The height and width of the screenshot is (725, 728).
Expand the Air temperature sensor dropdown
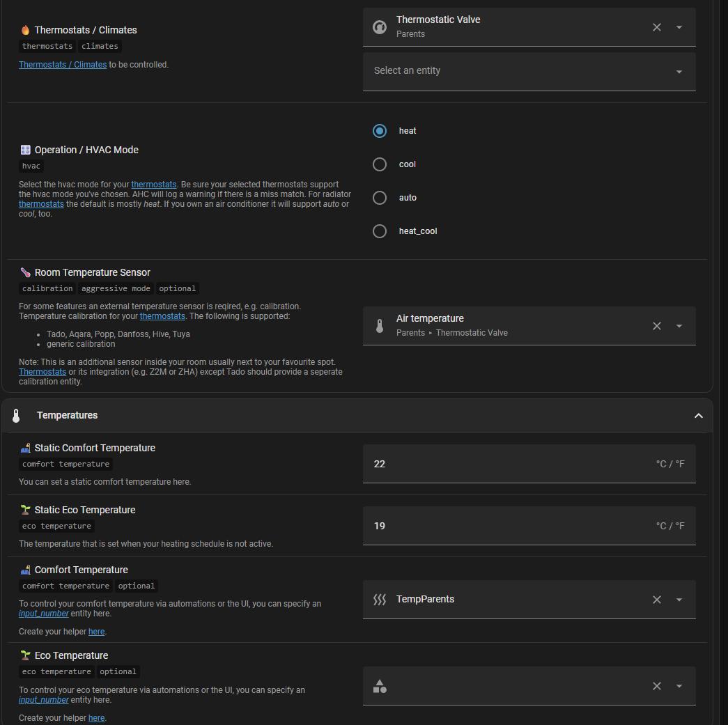coord(679,326)
